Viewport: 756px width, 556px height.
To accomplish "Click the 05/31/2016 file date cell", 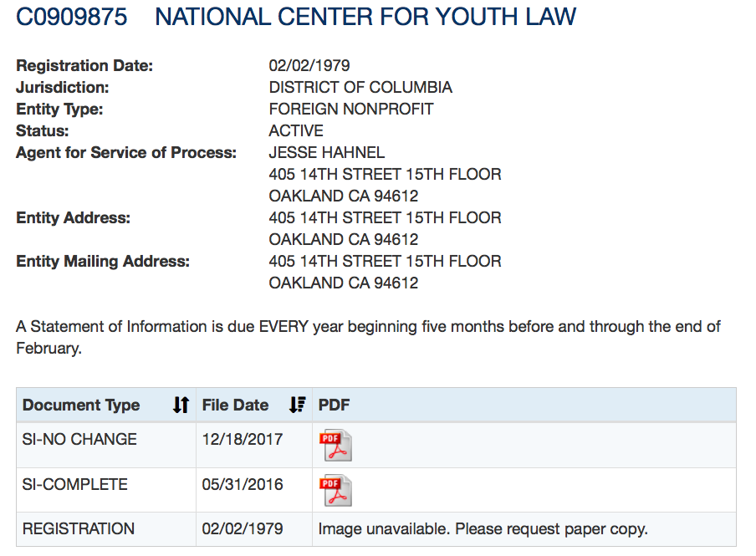I will coord(243,484).
